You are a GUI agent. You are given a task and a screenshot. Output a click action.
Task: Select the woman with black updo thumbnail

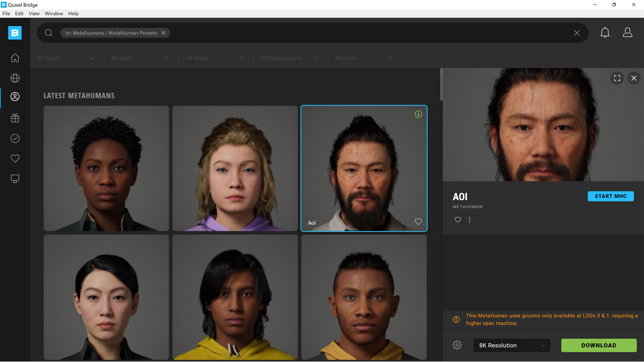coord(106,297)
